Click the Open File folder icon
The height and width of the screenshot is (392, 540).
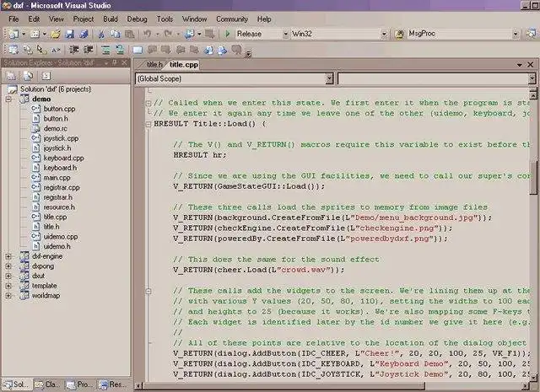pyautogui.click(x=56, y=34)
